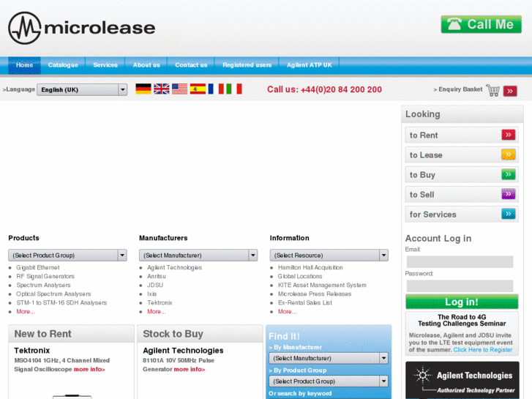Image resolution: width=532 pixels, height=399 pixels.
Task: Click the Spectrum Analysers link
Action: 43,286
